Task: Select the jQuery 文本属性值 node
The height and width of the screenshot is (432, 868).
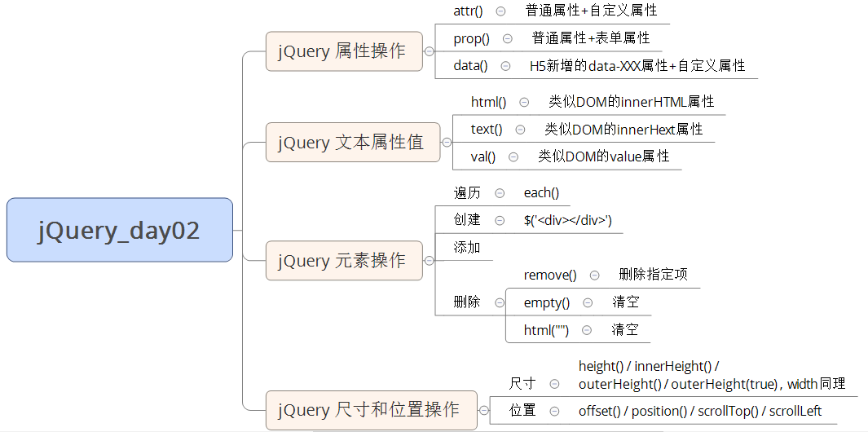Action: click(x=352, y=143)
